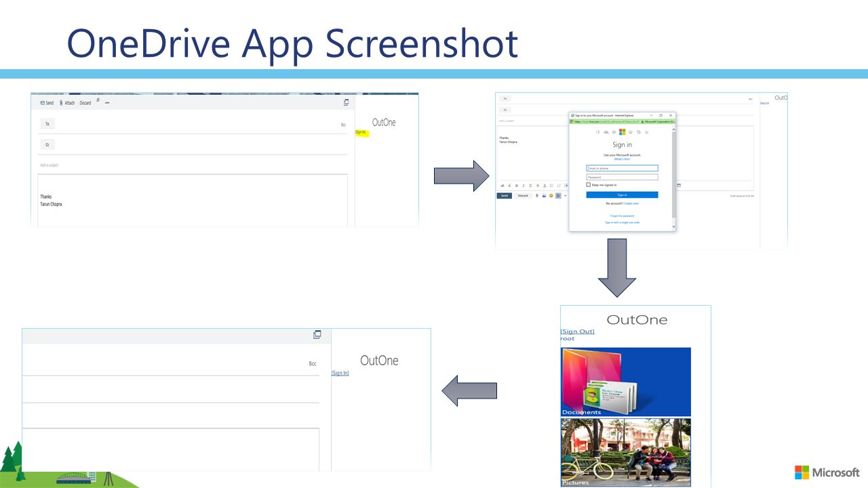Click the paperclip attach icon in top-right compose
This screenshot has width=868, height=488.
coord(537,196)
